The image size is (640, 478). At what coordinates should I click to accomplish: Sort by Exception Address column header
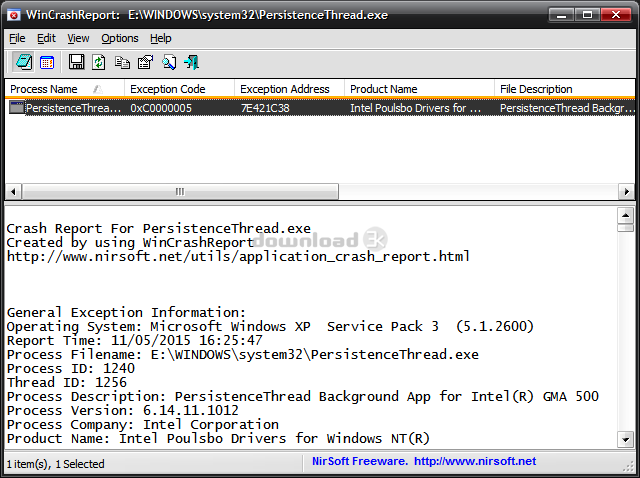coord(289,89)
